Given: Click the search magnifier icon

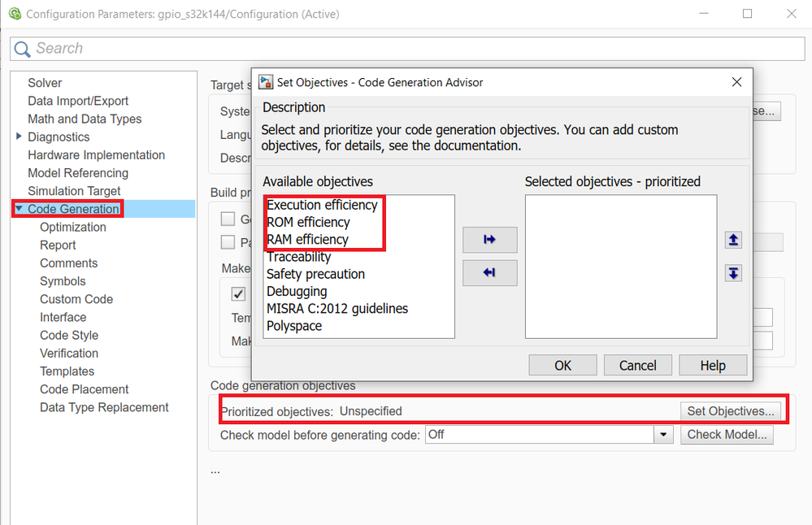Looking at the screenshot, I should tap(22, 50).
